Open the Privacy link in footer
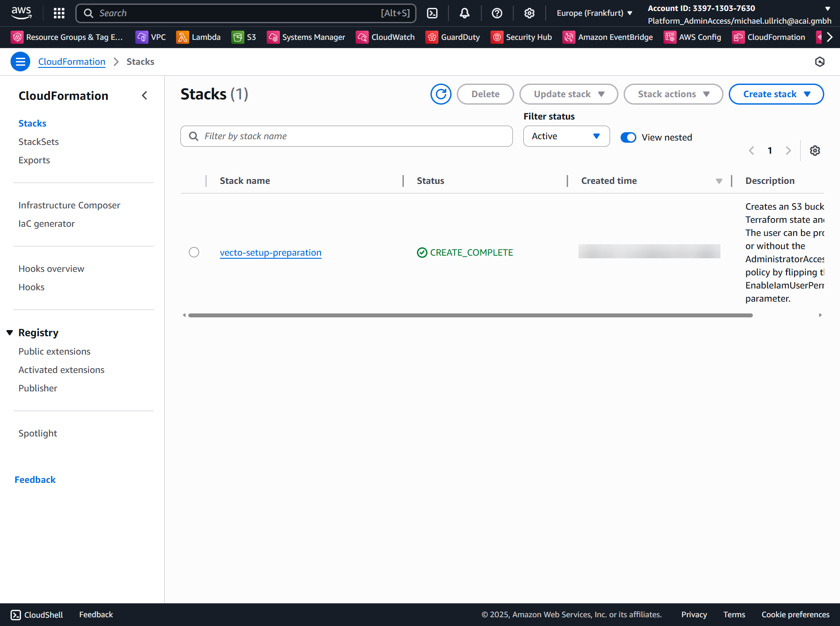The image size is (840, 626). pyautogui.click(x=694, y=615)
